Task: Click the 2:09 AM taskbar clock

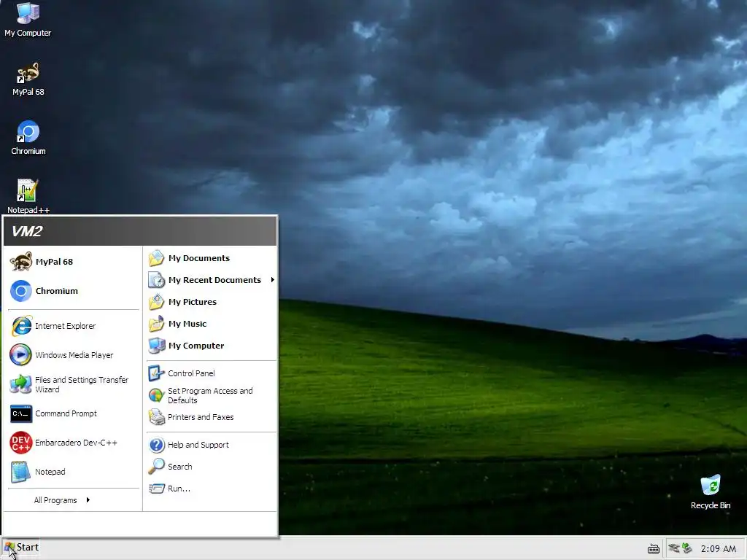Action: pos(719,548)
